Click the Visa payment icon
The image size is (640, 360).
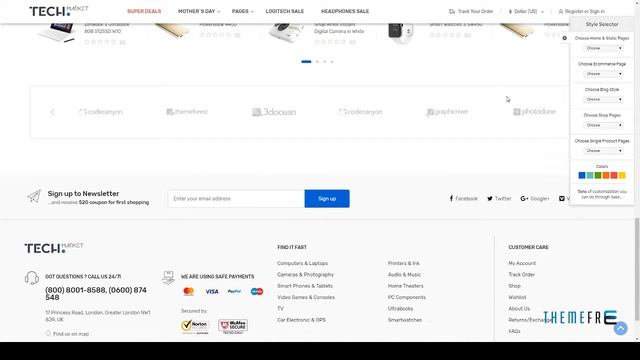pyautogui.click(x=212, y=291)
